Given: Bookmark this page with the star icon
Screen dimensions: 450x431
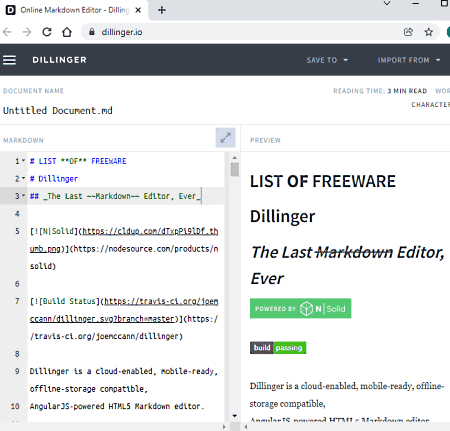Looking at the screenshot, I should (429, 32).
